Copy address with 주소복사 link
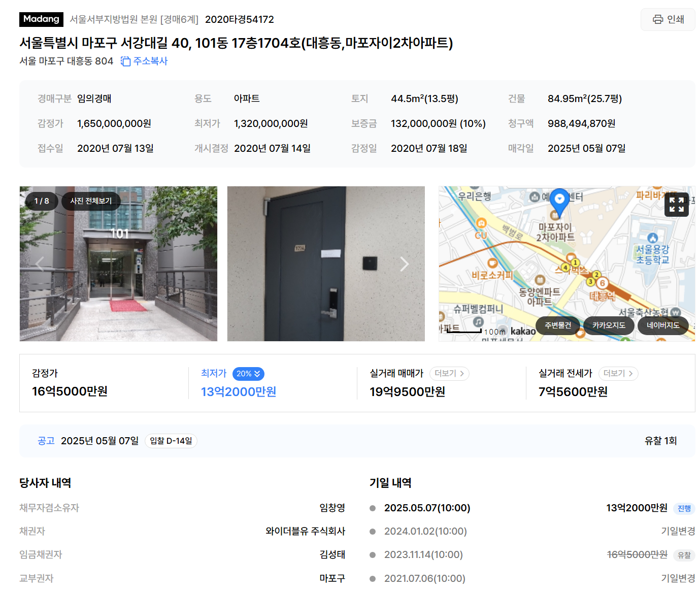This screenshot has width=700, height=591. coord(144,61)
